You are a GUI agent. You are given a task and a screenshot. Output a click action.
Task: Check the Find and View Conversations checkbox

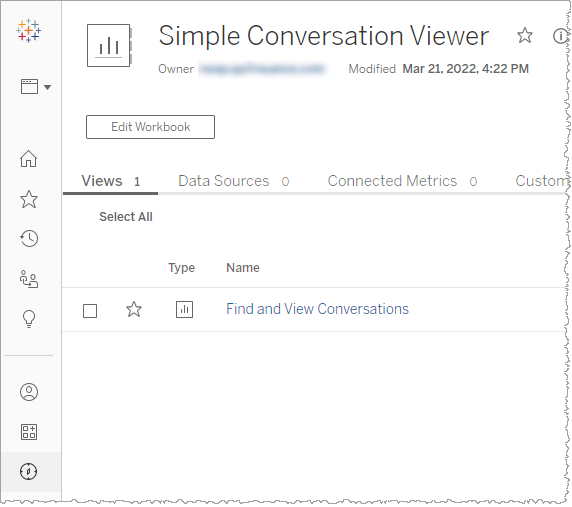click(90, 311)
